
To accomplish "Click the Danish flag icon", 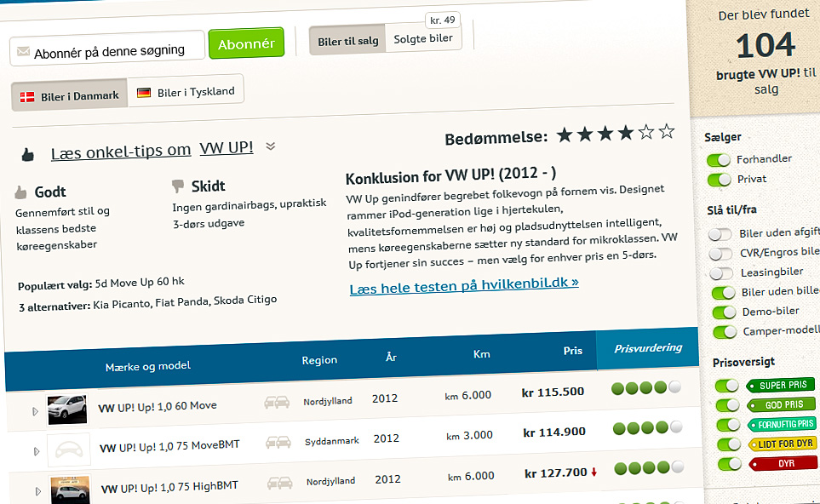I will [x=27, y=96].
